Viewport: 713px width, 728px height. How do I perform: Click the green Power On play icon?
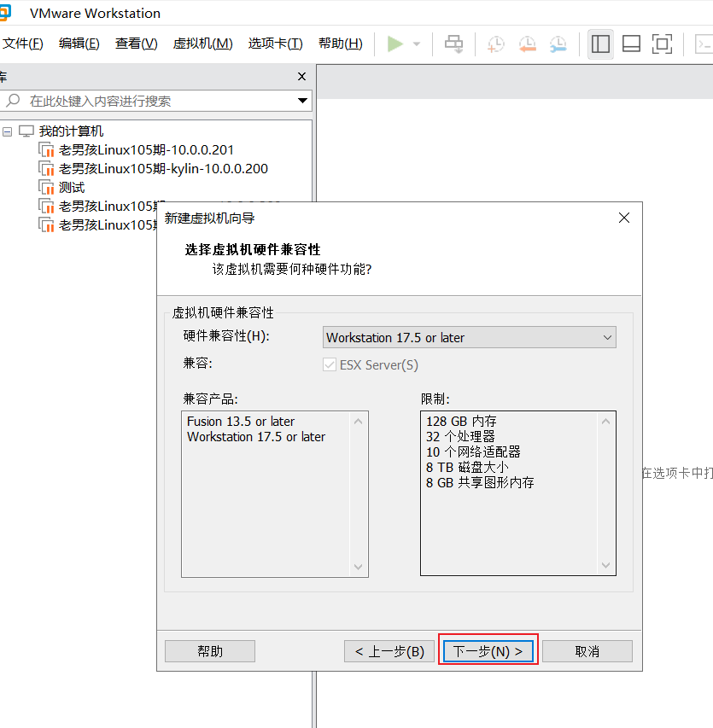(394, 44)
